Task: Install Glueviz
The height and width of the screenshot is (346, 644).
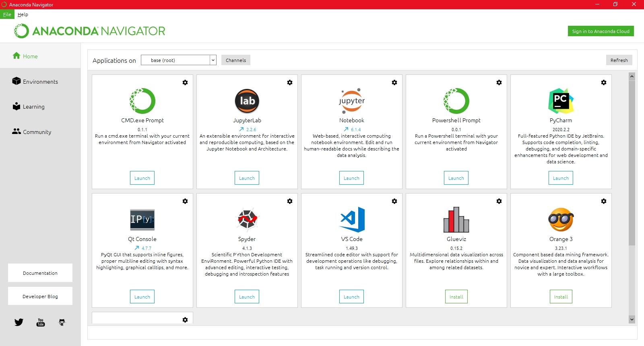Action: tap(456, 297)
